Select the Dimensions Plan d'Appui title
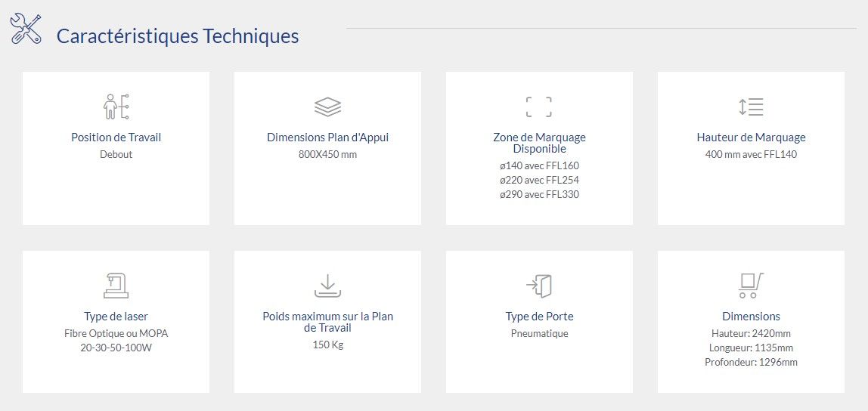This screenshot has width=868, height=411. [x=327, y=138]
